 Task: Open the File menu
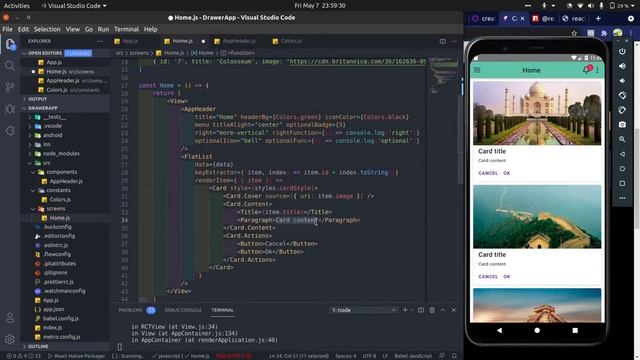coord(7,29)
